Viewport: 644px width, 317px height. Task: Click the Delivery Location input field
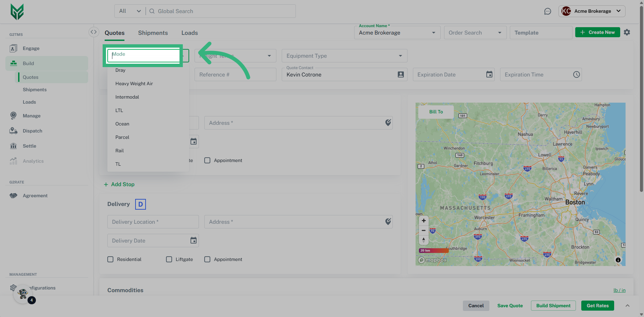153,222
